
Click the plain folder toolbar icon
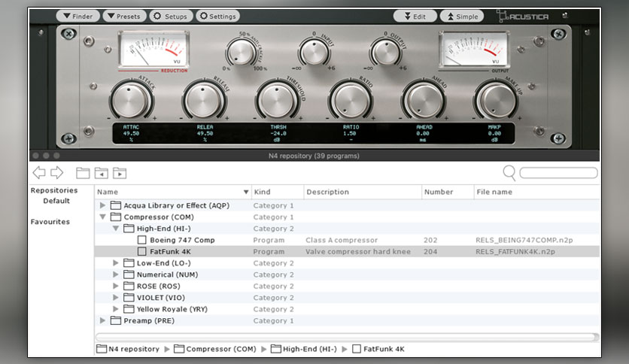click(x=83, y=173)
